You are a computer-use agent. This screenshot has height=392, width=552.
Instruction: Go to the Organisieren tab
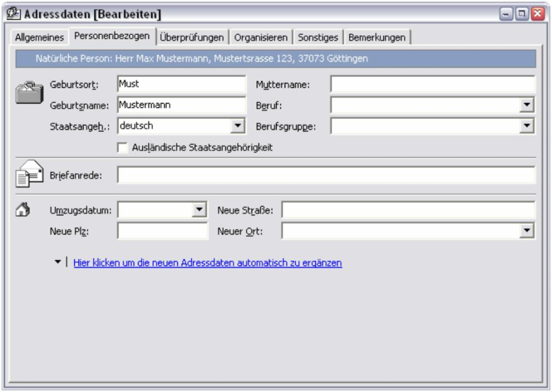click(261, 37)
